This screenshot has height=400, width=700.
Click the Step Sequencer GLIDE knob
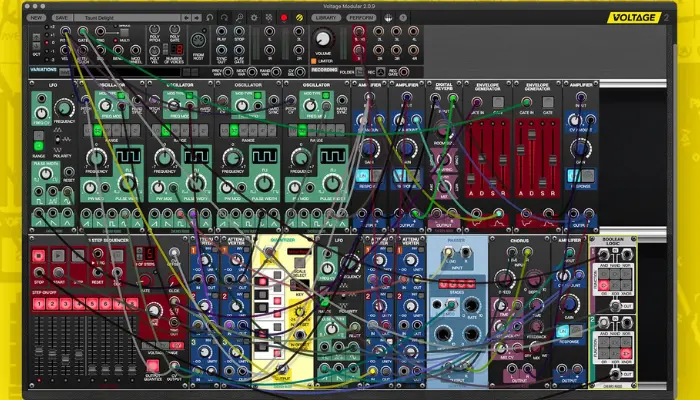174,281
